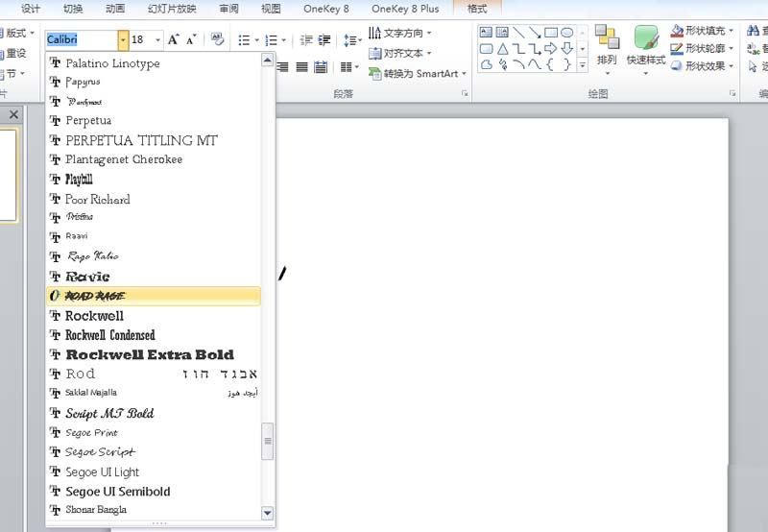Click the justify text alignment icon
The height and width of the screenshot is (532, 768).
tap(301, 66)
